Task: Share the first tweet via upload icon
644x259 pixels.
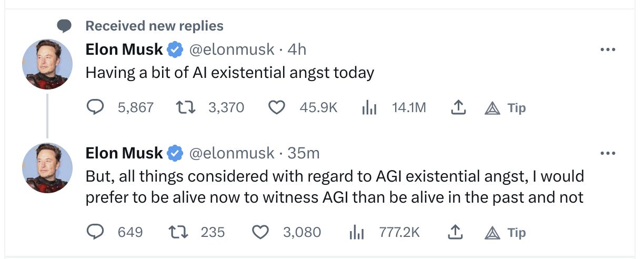Action: pyautogui.click(x=459, y=107)
